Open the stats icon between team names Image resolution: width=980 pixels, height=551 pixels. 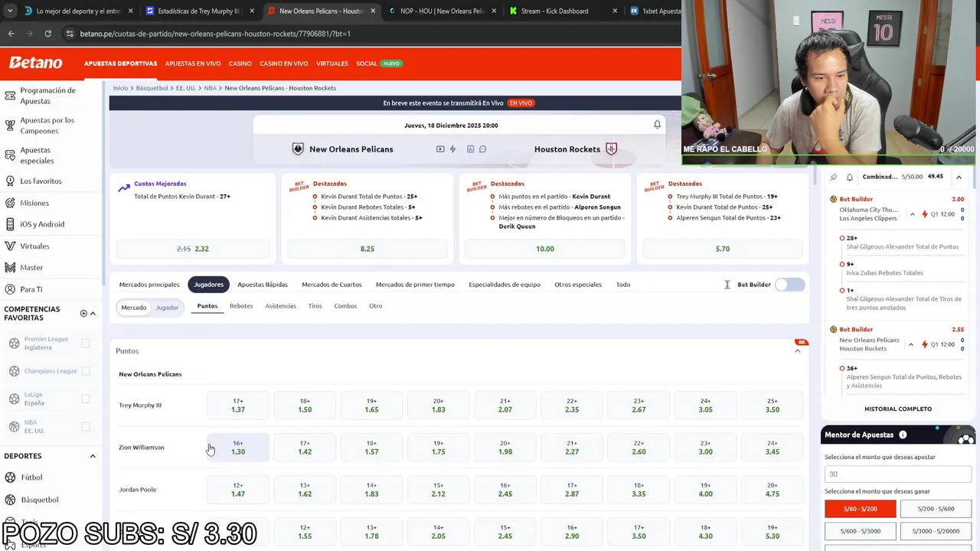(470, 149)
